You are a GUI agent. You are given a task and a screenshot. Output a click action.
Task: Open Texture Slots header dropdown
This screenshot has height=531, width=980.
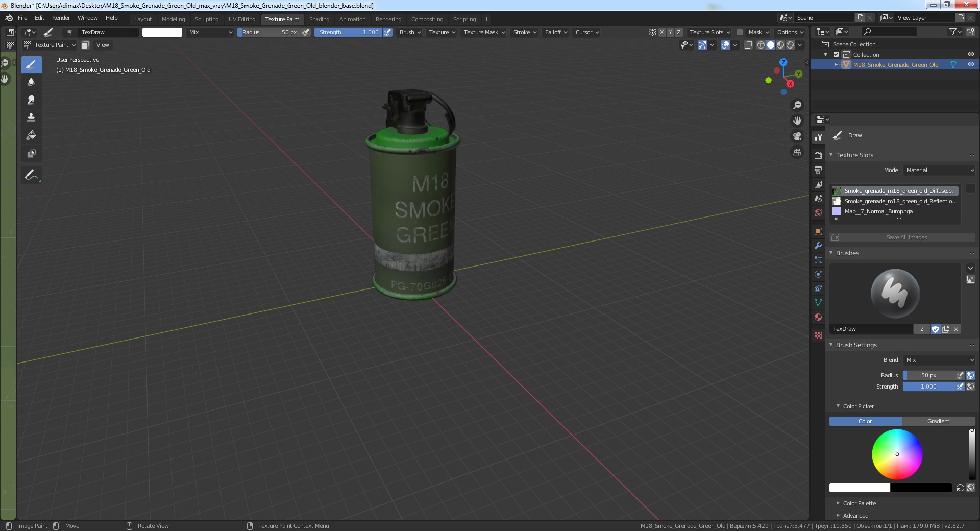709,32
